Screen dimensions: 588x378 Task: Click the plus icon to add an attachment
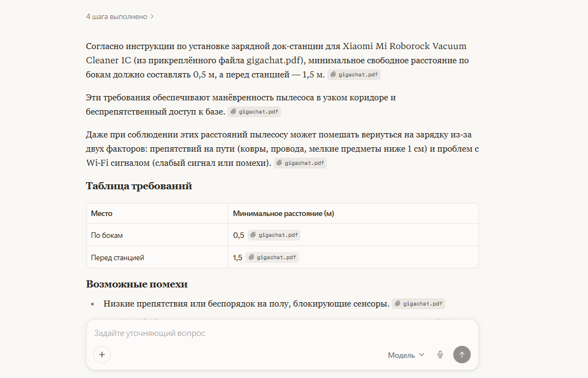pyautogui.click(x=101, y=355)
